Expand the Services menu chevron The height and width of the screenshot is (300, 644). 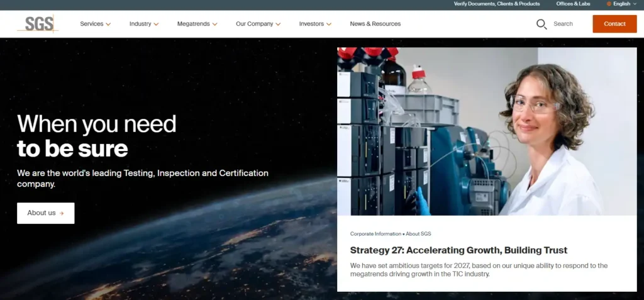coord(108,25)
